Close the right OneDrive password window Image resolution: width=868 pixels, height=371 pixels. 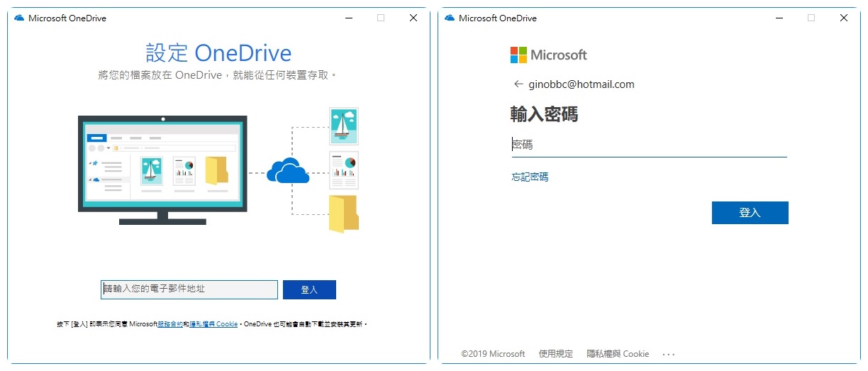click(x=844, y=18)
